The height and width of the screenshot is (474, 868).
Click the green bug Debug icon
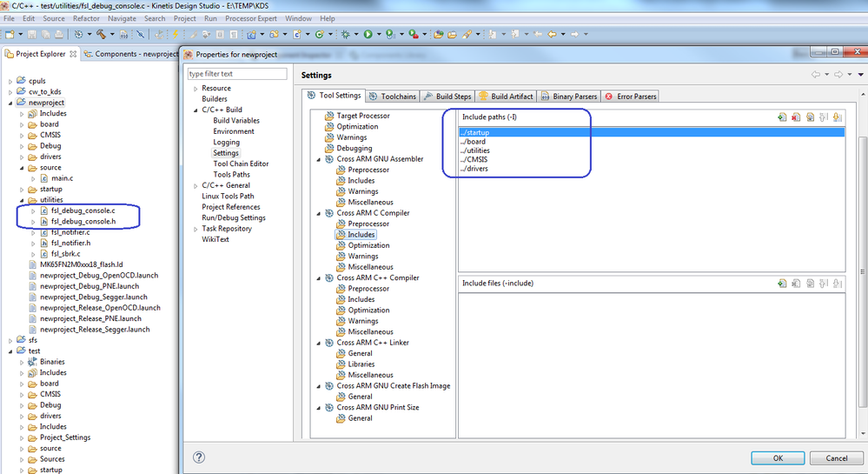coord(346,35)
